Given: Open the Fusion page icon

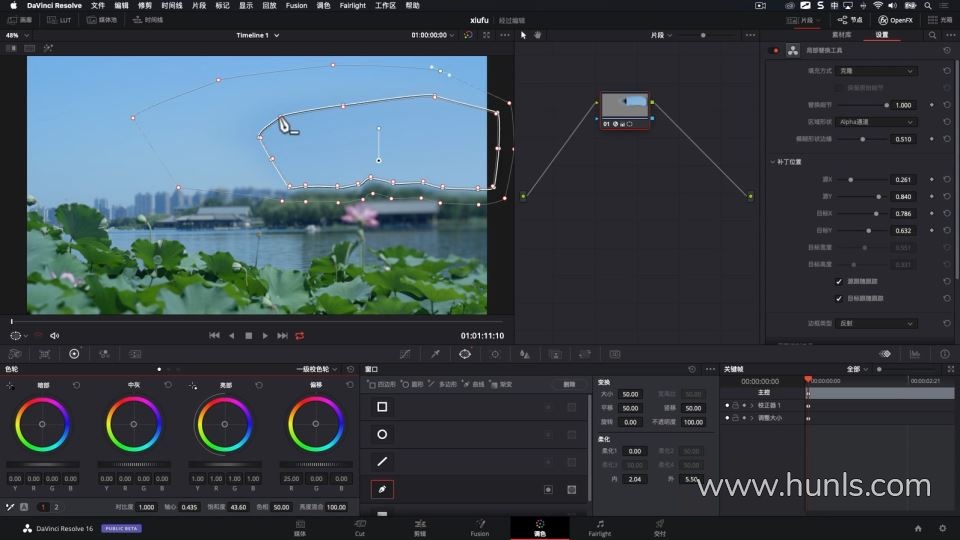Looking at the screenshot, I should (x=480, y=527).
